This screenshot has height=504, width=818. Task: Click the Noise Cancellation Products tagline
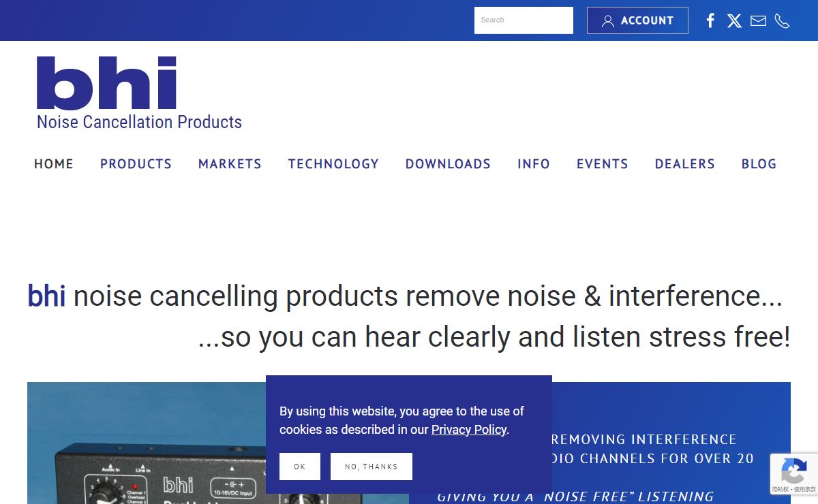coord(139,122)
